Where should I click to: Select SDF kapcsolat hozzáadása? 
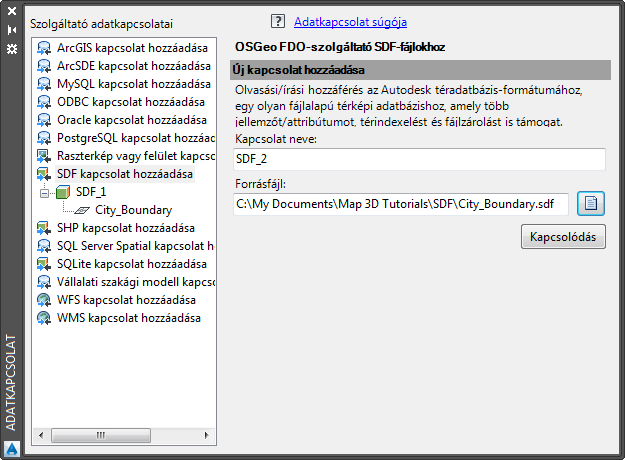point(125,174)
